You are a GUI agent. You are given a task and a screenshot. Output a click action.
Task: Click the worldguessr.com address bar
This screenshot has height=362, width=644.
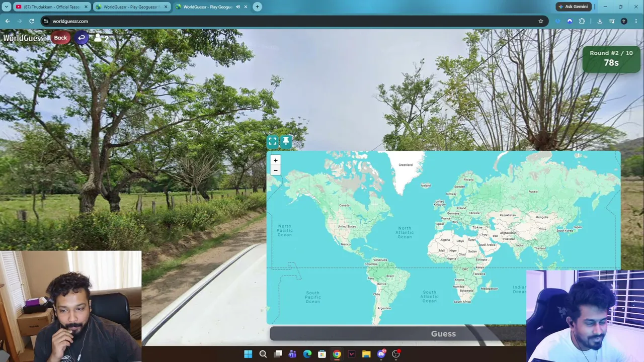[x=292, y=21]
